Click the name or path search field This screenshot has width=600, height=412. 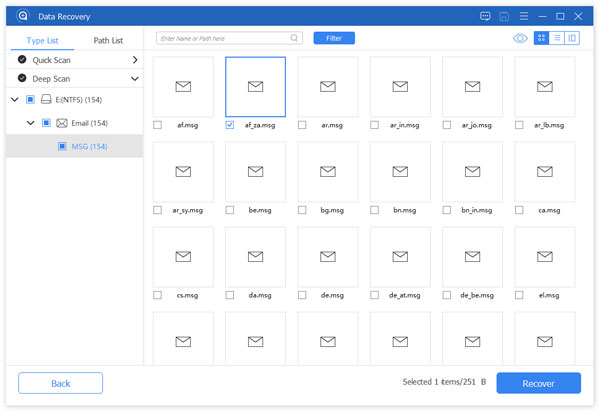[229, 38]
